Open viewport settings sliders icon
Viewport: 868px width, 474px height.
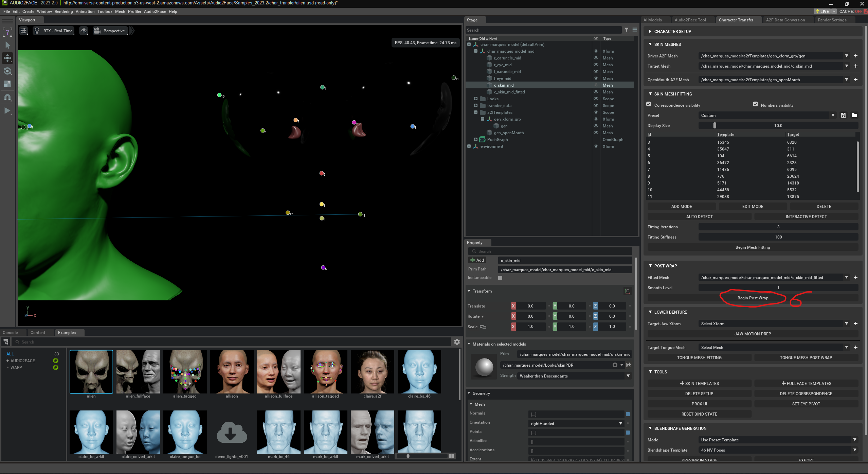(23, 31)
